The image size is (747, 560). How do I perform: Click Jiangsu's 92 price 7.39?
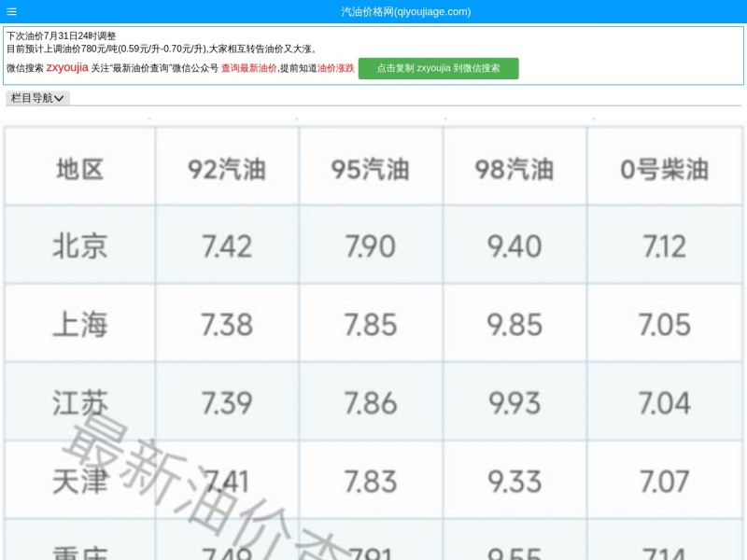pos(227,403)
